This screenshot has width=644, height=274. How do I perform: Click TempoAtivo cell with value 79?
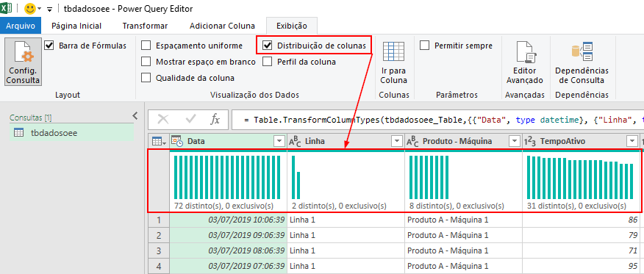(x=581, y=236)
